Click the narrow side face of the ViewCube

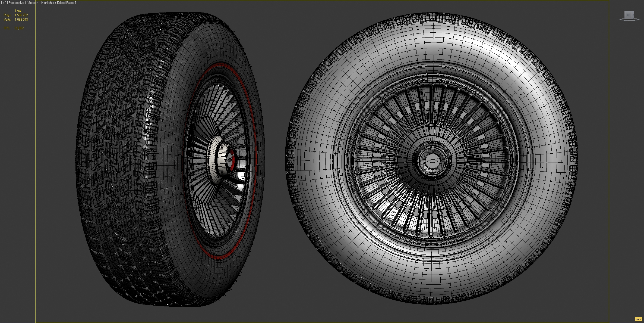click(x=634, y=14)
